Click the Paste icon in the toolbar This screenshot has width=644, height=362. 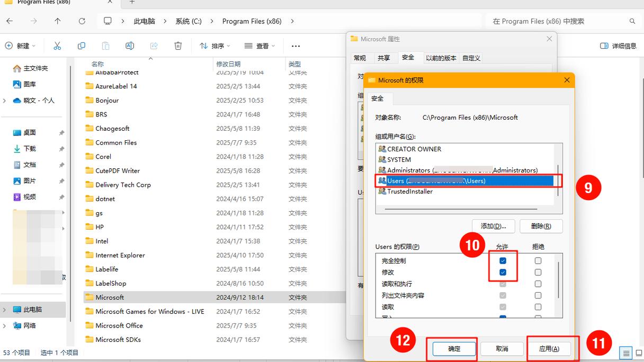pyautogui.click(x=105, y=46)
